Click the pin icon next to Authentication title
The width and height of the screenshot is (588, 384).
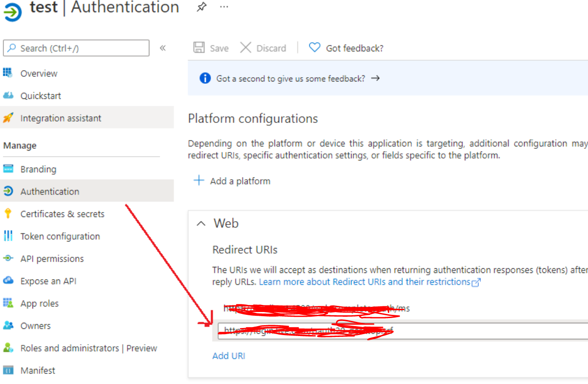click(x=202, y=7)
